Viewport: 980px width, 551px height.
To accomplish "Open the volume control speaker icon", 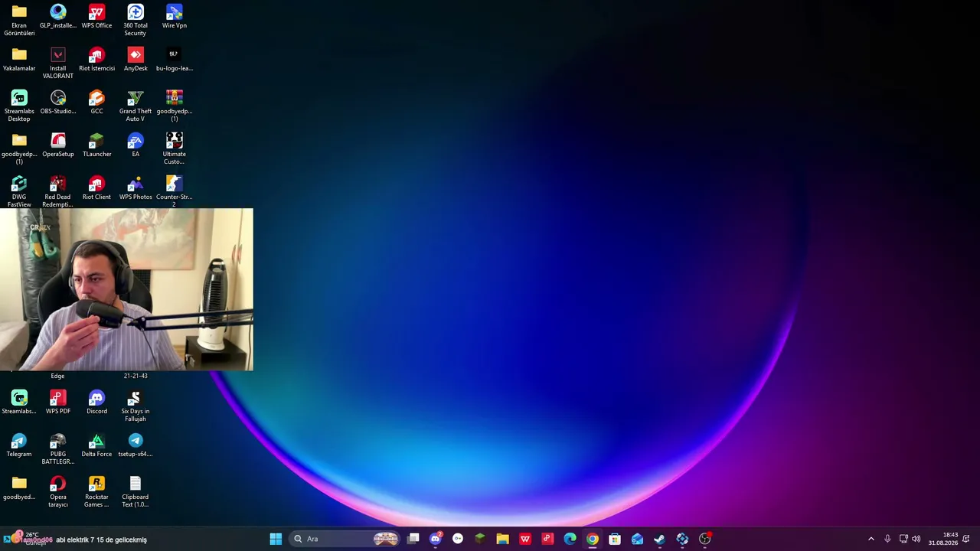I will tap(916, 539).
